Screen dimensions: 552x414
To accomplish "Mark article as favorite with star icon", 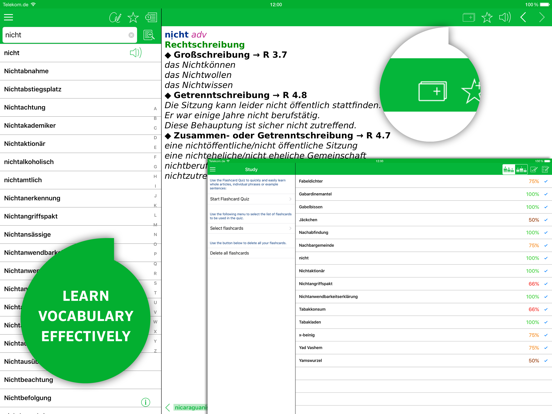I will (487, 17).
